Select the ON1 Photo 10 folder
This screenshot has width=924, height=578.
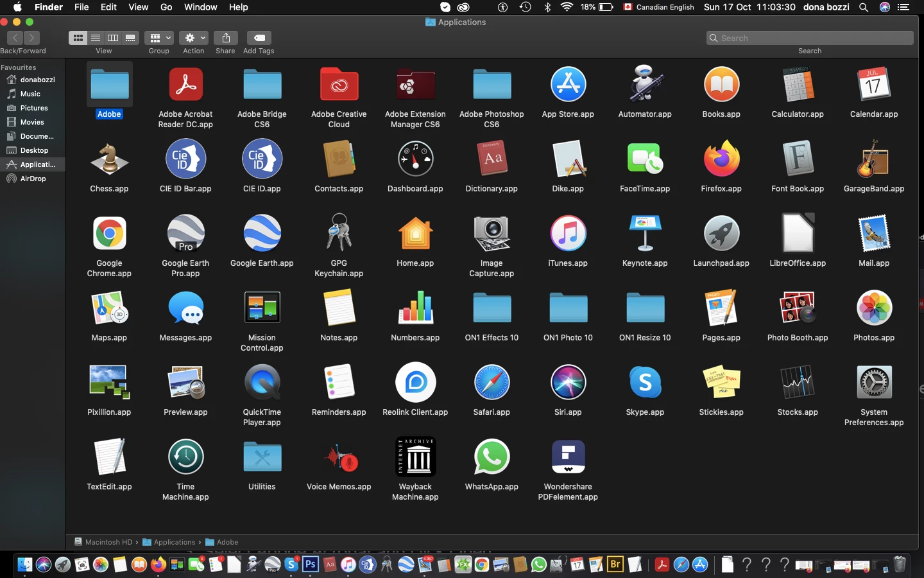(x=568, y=308)
